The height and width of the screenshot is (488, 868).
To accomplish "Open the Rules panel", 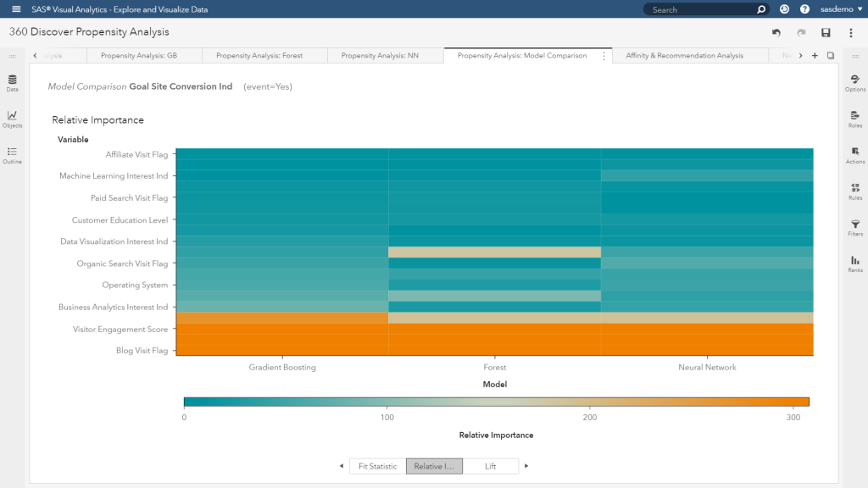I will (855, 188).
